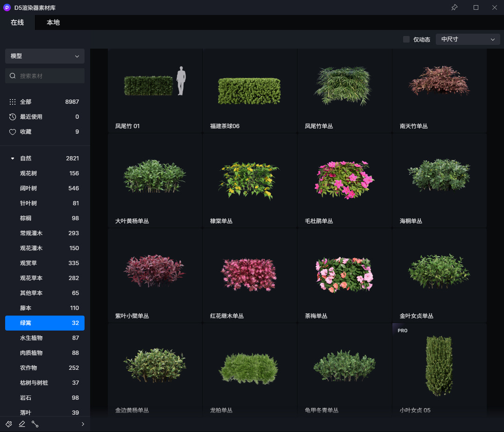The image size is (504, 432).
Task: Collapse the 自然 category tree
Action: point(13,158)
